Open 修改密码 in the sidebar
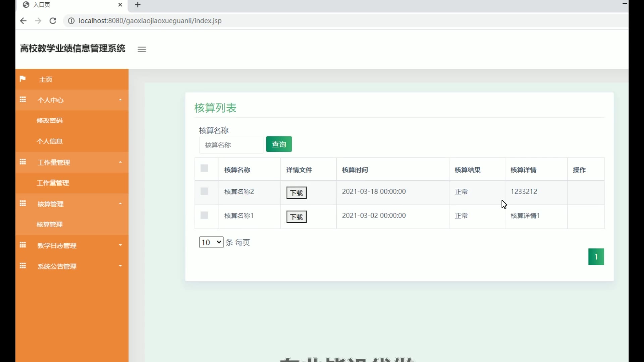This screenshot has height=362, width=644. click(x=50, y=121)
